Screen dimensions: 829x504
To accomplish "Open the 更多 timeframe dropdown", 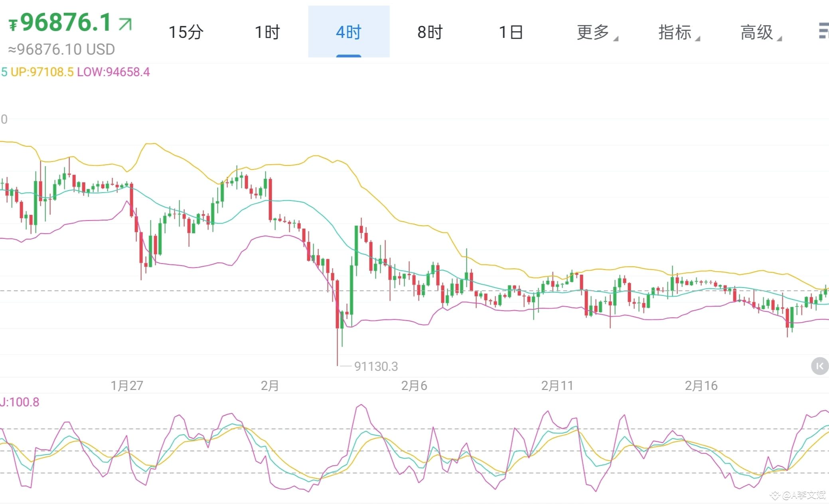I will (597, 32).
